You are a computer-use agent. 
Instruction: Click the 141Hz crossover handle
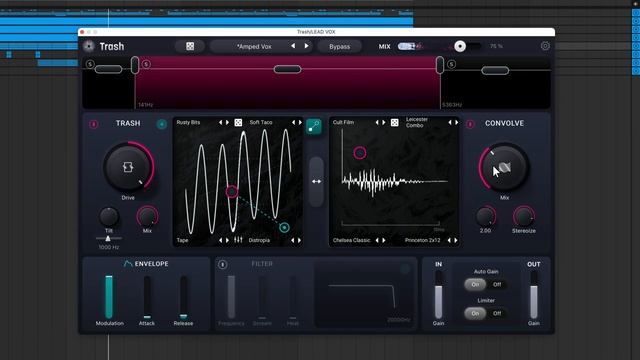point(135,65)
